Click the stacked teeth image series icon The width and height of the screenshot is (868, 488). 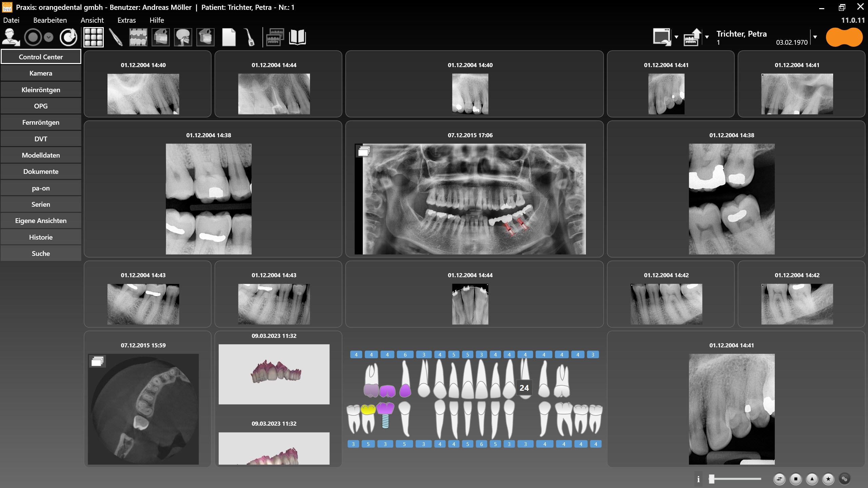(x=275, y=37)
